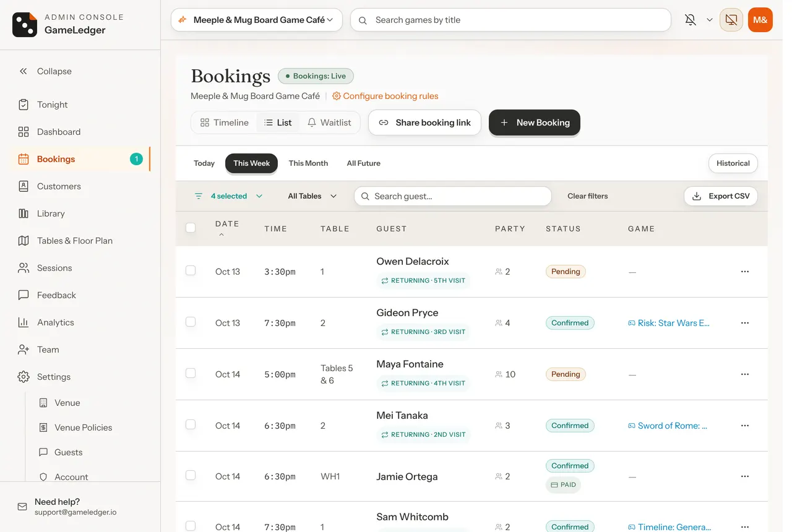Open Tonight in the sidebar

click(80, 105)
